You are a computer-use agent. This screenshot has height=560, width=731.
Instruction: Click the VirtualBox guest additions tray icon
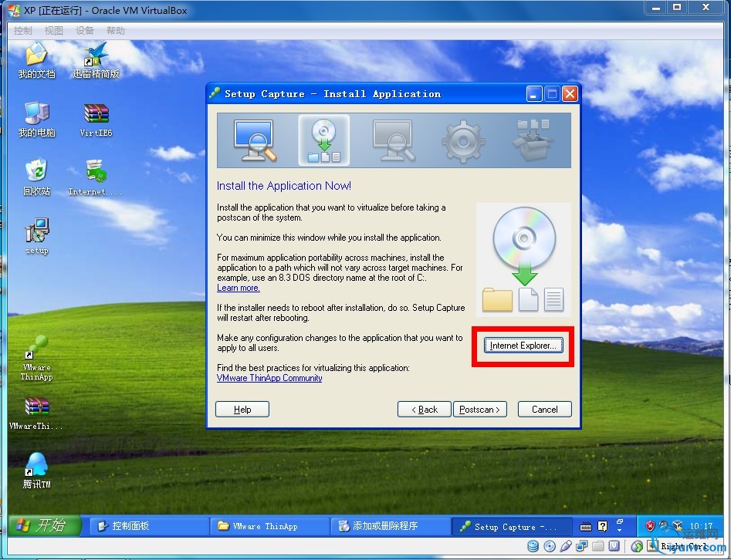coord(678,526)
